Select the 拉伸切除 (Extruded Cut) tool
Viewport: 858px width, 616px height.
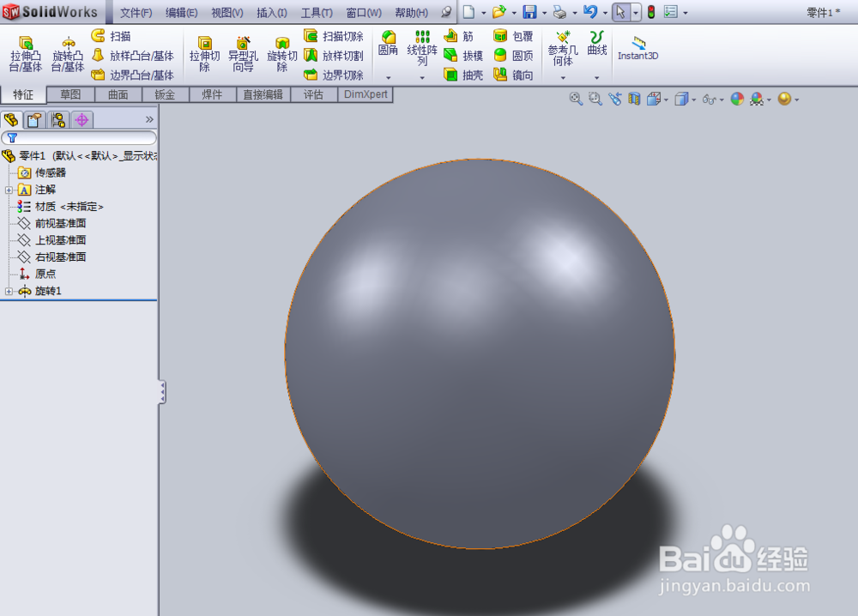pos(205,53)
